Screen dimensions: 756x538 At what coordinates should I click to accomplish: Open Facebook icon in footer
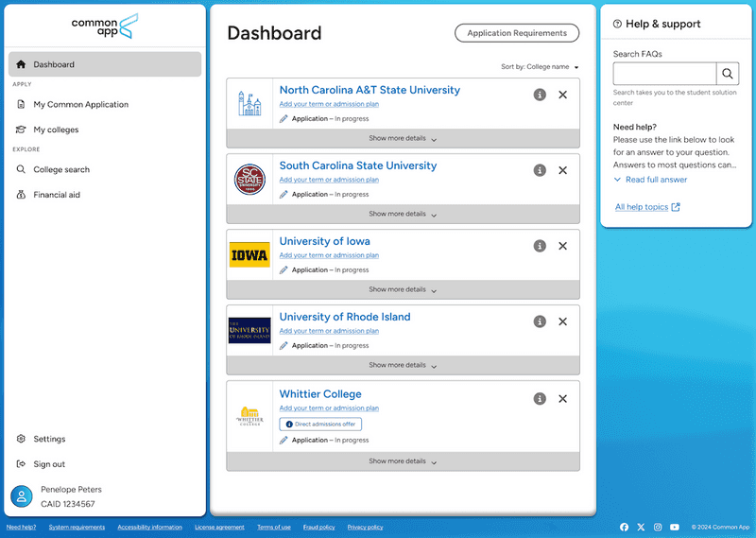click(624, 527)
